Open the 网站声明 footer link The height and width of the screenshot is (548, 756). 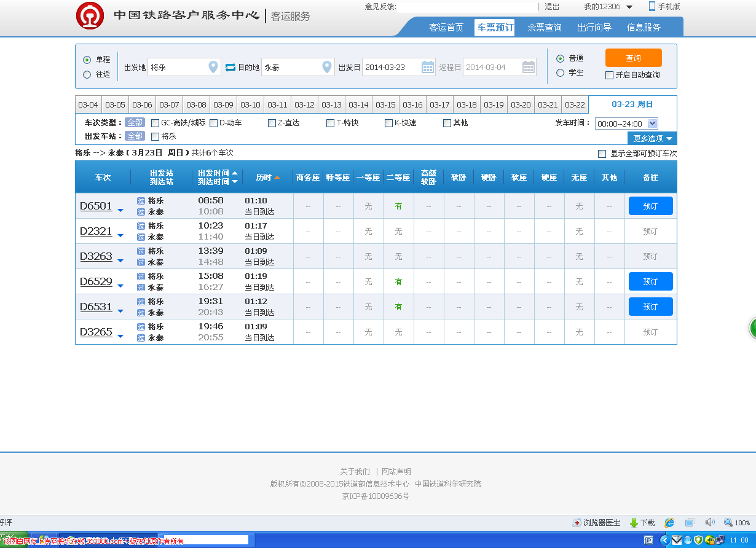[x=396, y=472]
